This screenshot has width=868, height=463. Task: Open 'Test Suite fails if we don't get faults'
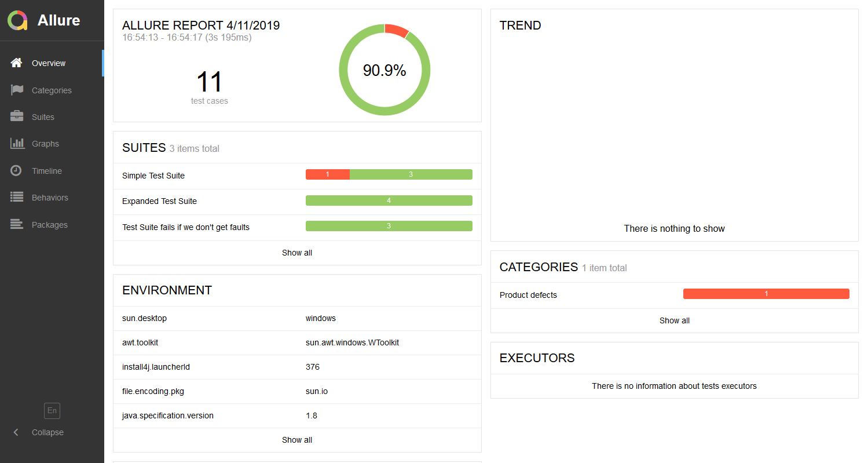coord(297,227)
